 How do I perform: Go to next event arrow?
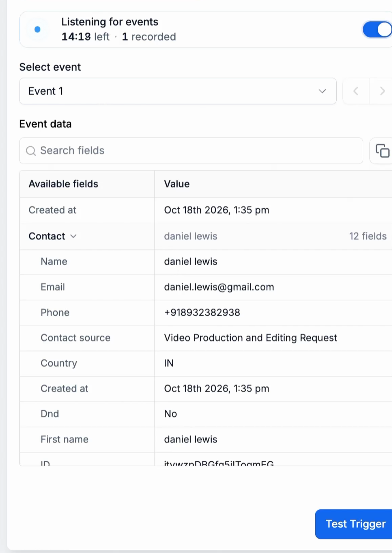pos(382,91)
